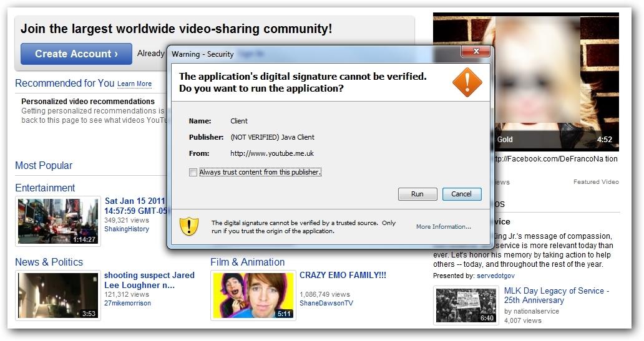Open the News & Politics category
Screen dimensions: 644x341
pyautogui.click(x=49, y=262)
